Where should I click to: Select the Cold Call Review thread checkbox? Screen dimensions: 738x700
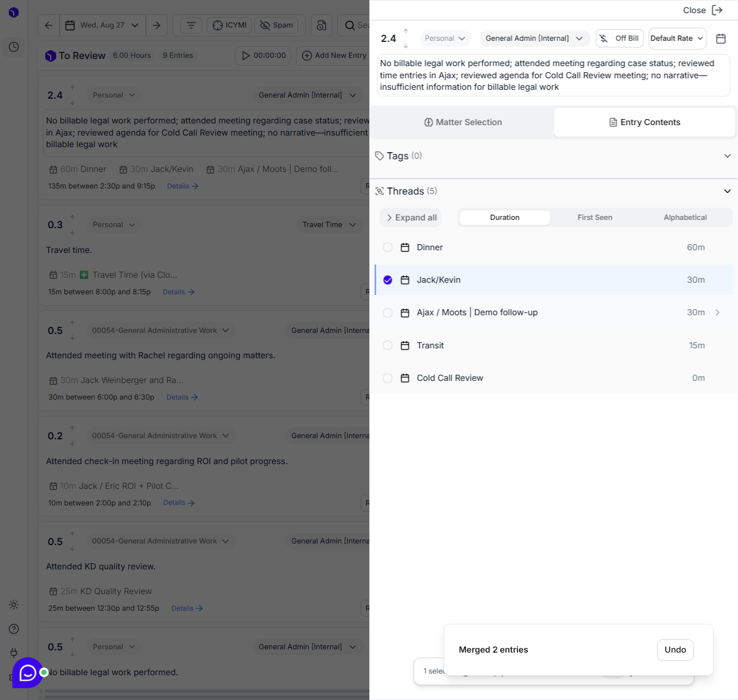click(x=388, y=378)
